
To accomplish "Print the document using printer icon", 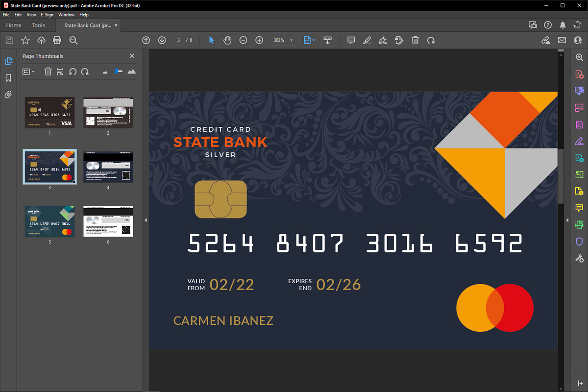I will (57, 40).
